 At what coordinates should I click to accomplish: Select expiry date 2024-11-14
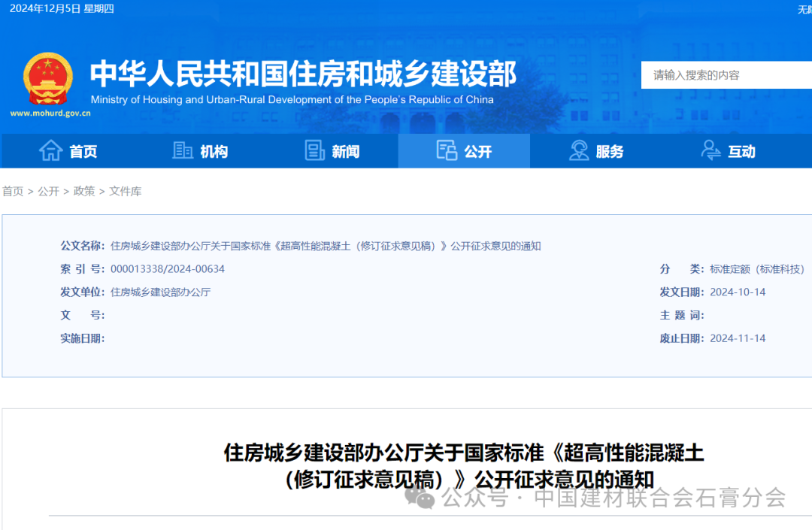(738, 338)
